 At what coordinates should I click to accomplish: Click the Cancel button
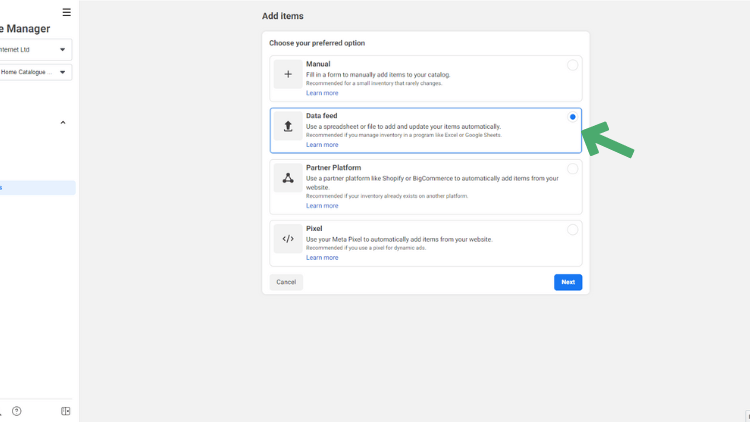click(286, 282)
